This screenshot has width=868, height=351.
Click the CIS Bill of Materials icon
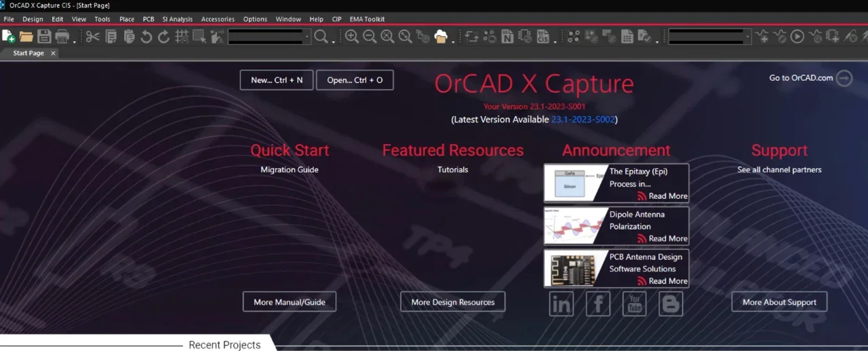coord(543,37)
